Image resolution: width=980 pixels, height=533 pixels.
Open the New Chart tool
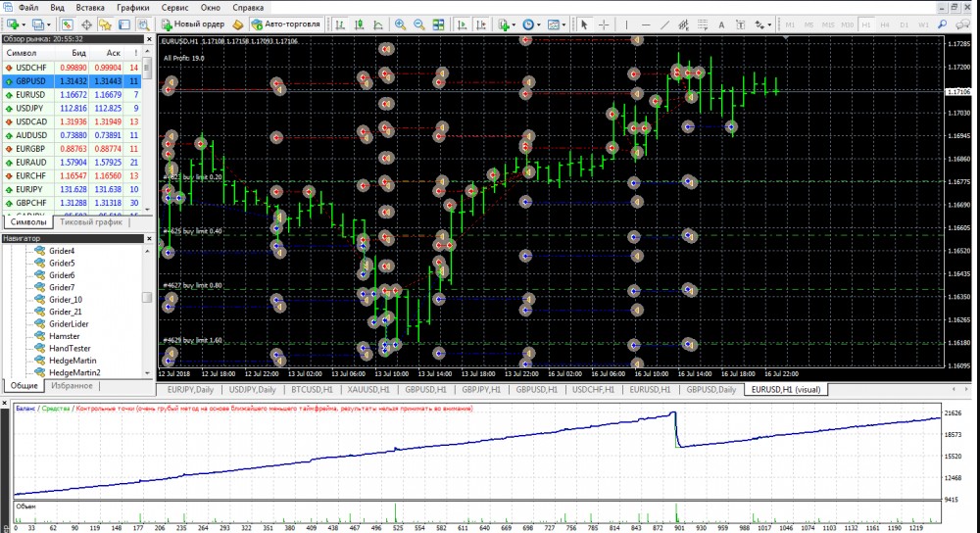[x=12, y=24]
